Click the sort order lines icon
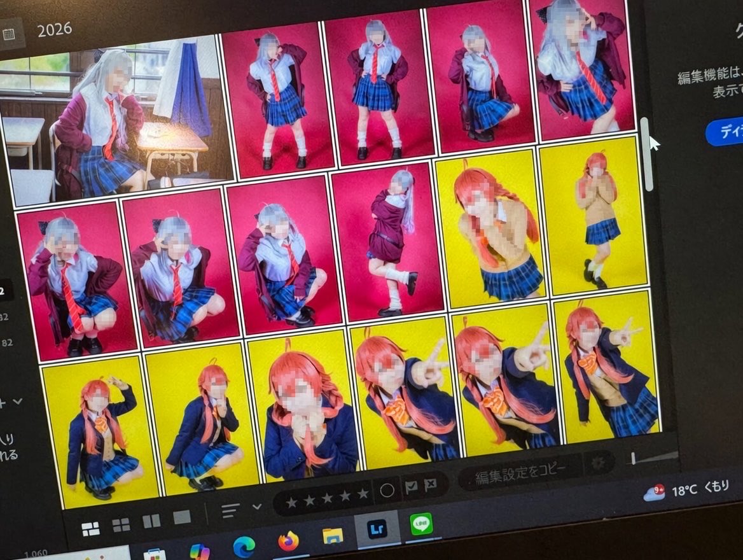This screenshot has width=743, height=560. pyautogui.click(x=230, y=510)
